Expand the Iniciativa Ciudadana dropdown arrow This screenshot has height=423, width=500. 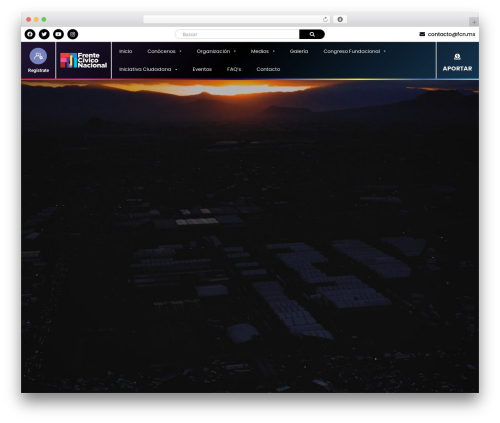pyautogui.click(x=176, y=69)
